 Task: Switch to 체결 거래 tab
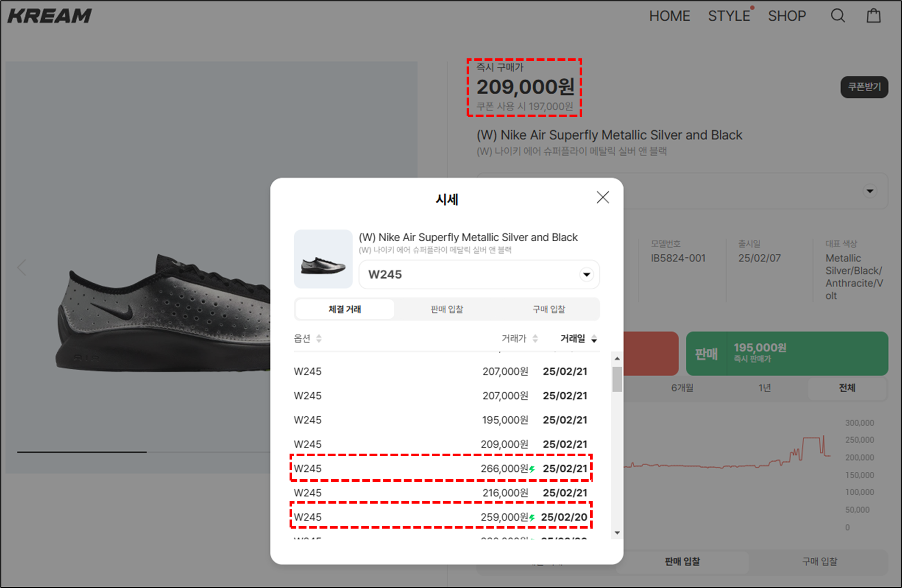(x=345, y=309)
